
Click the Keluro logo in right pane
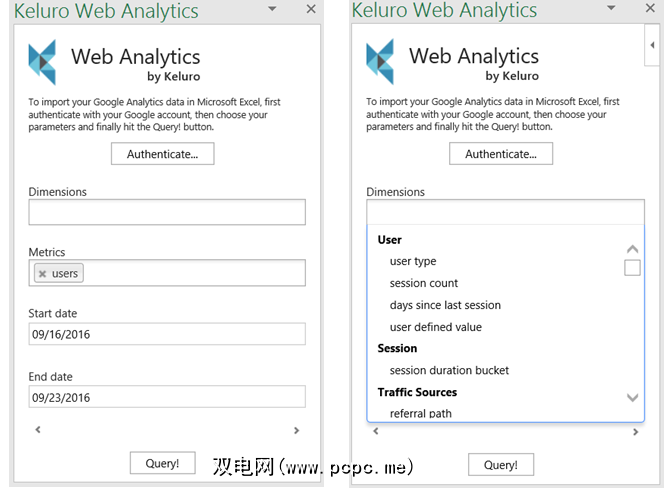(x=383, y=61)
